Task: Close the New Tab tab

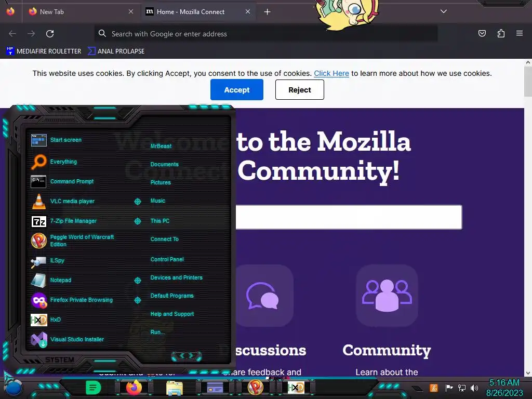Action: pos(131,11)
